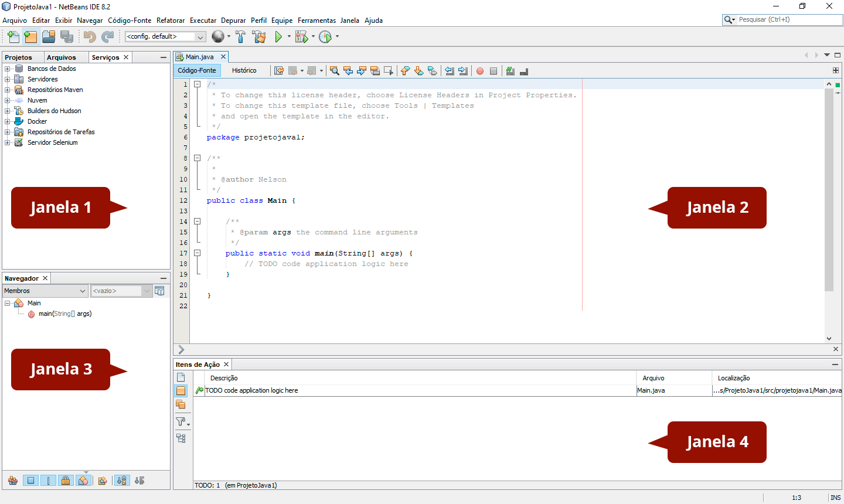Toggle Highlight Search in editor toolbar
844x504 pixels.
[375, 71]
